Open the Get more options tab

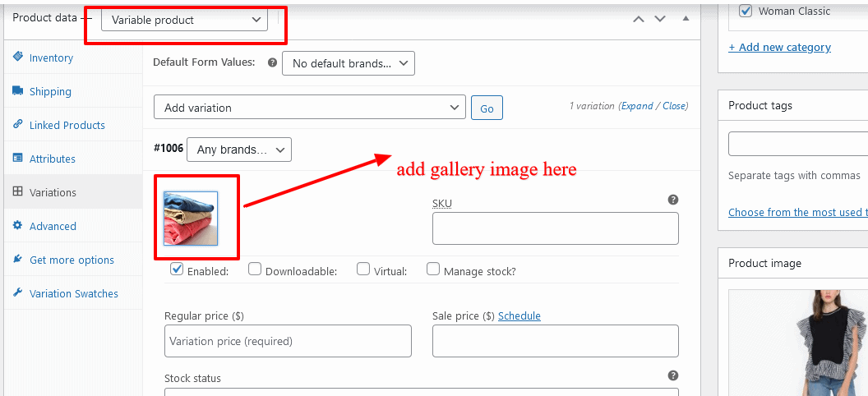[x=73, y=260]
